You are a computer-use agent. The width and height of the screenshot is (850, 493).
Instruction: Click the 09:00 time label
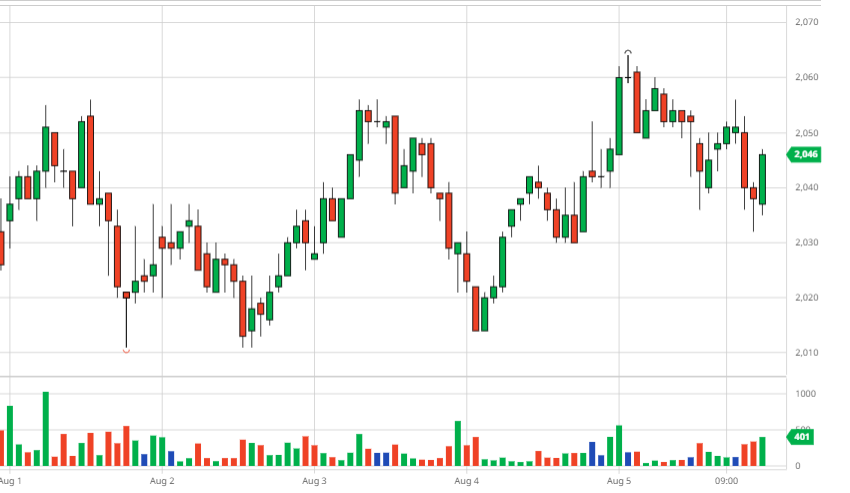point(726,481)
